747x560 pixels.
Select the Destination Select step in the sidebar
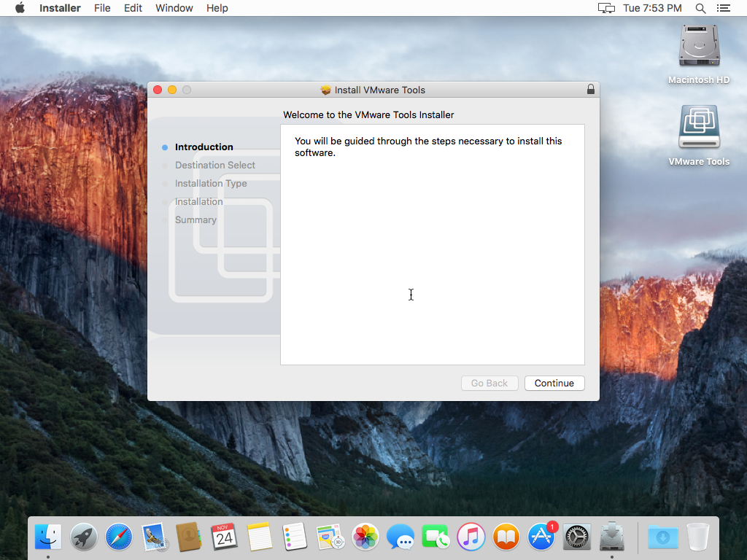215,166
